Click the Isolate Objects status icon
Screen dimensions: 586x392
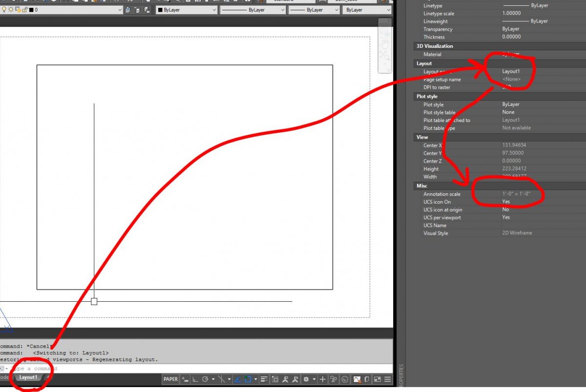pos(356,379)
